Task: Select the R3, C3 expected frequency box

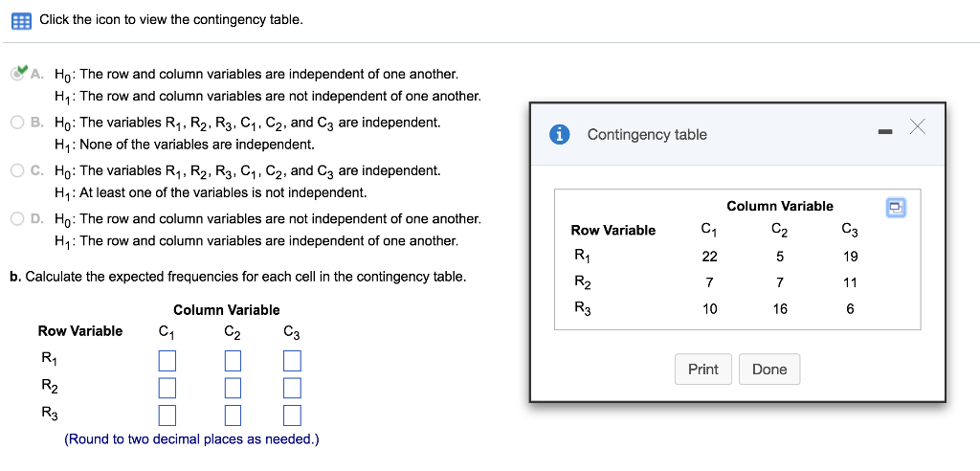Action: pos(292,415)
